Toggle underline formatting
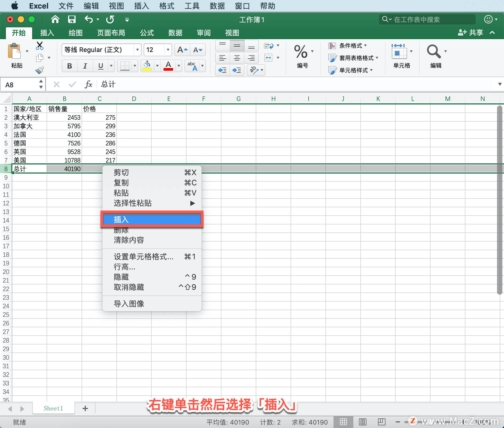Viewport: 504px width, 428px height. [100, 66]
